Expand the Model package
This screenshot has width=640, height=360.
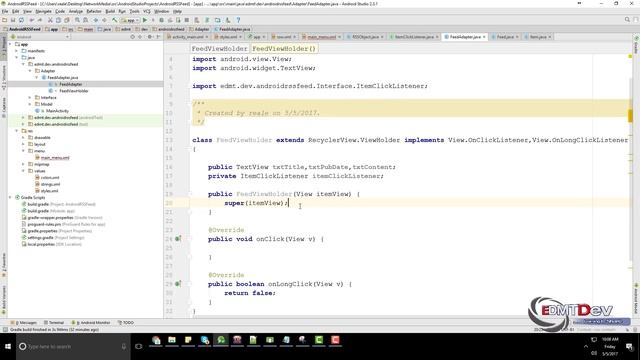(30, 104)
